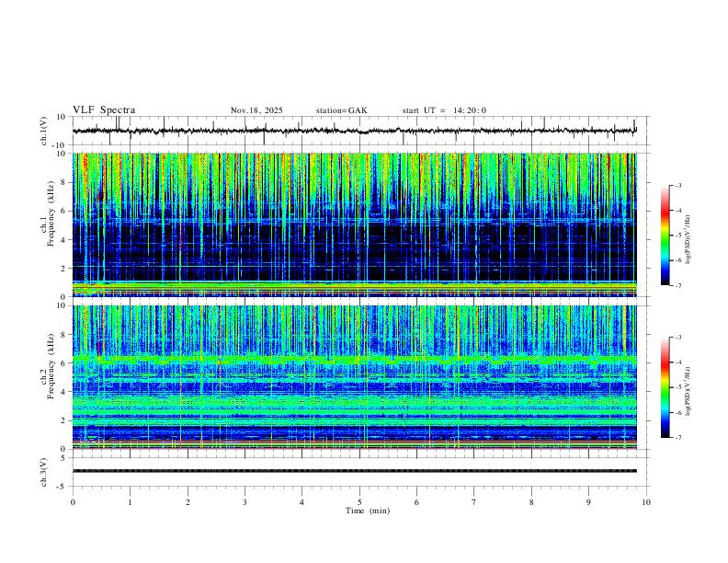728x563 pixels.
Task: Click the time axis tick label "2"
Action: (188, 502)
